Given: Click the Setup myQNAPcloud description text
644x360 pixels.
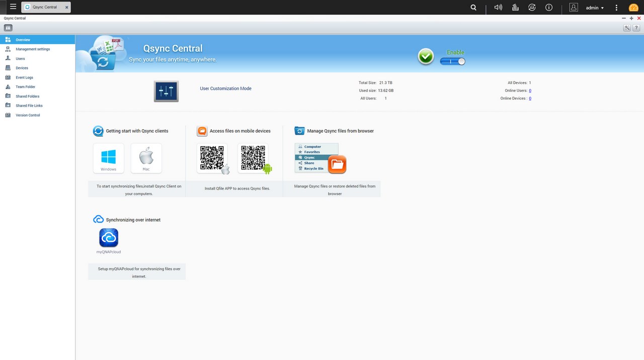Looking at the screenshot, I should [139, 273].
